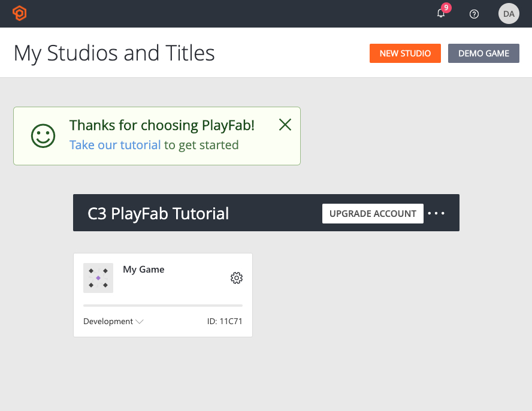Viewport: 532px width, 411px height.
Task: Open the C3 PlayFab Tutorial studio header
Action: [x=158, y=213]
